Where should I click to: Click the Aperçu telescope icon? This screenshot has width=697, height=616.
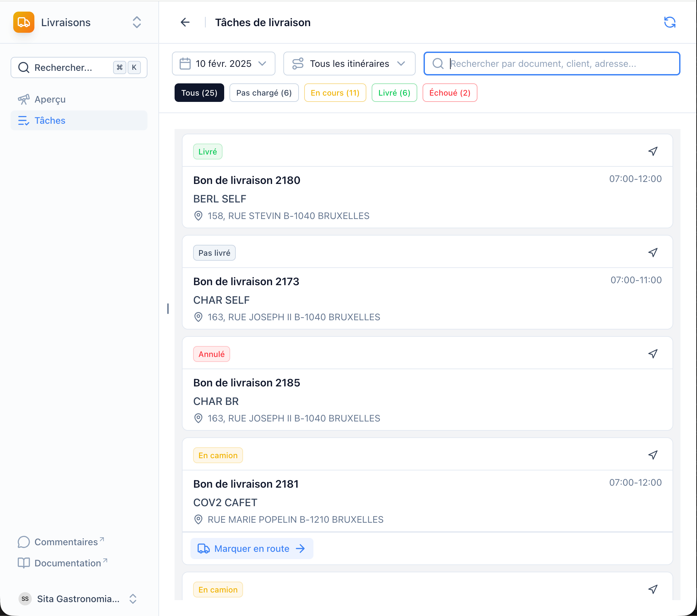click(23, 99)
